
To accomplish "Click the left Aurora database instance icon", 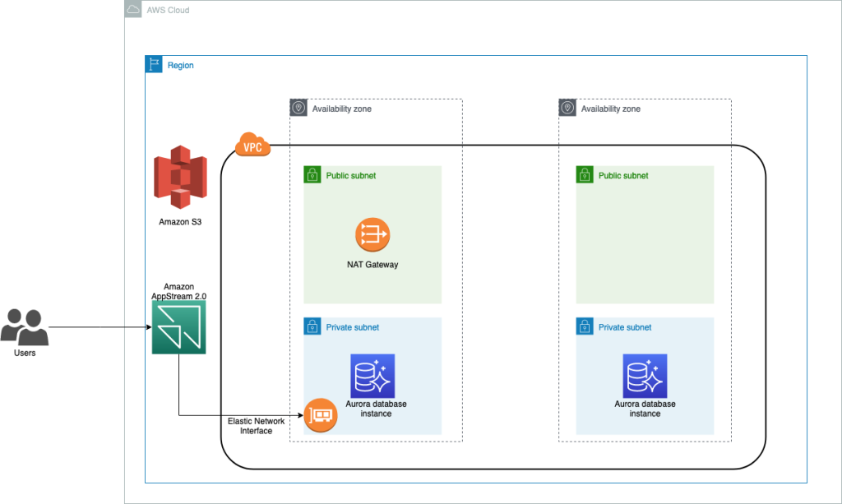I will pyautogui.click(x=372, y=376).
